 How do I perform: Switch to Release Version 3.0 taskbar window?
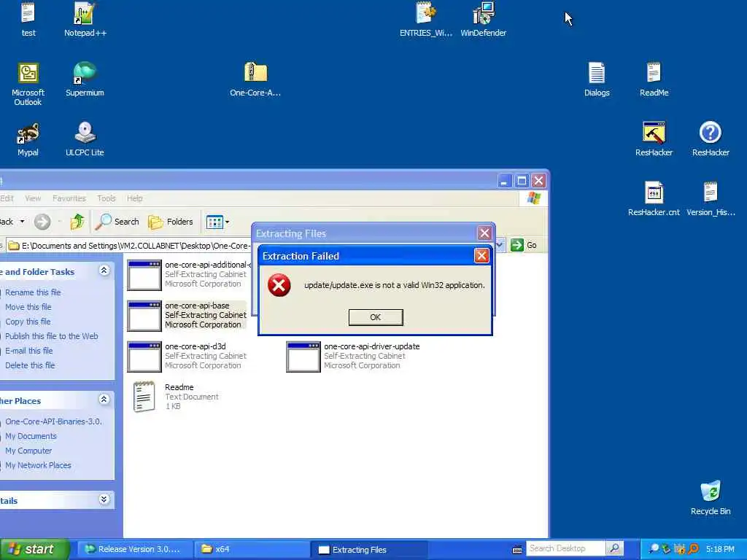[134, 550]
